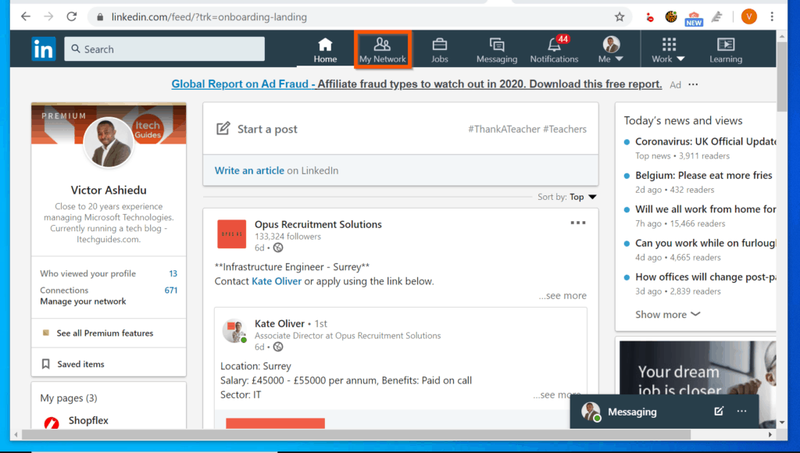Click the Shopflex page logo
Viewport: 800px width, 453px height.
point(51,422)
